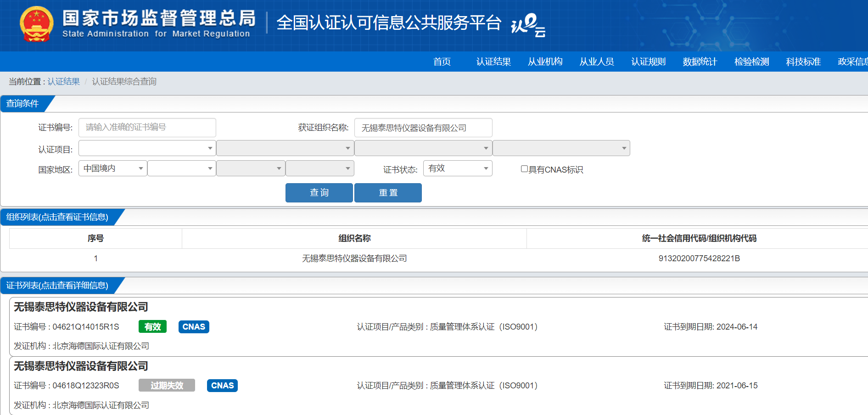Open second certificate card company title
868x415 pixels.
81,366
